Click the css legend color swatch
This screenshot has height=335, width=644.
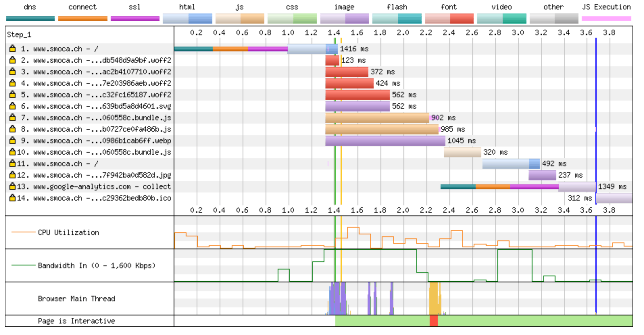point(292,19)
